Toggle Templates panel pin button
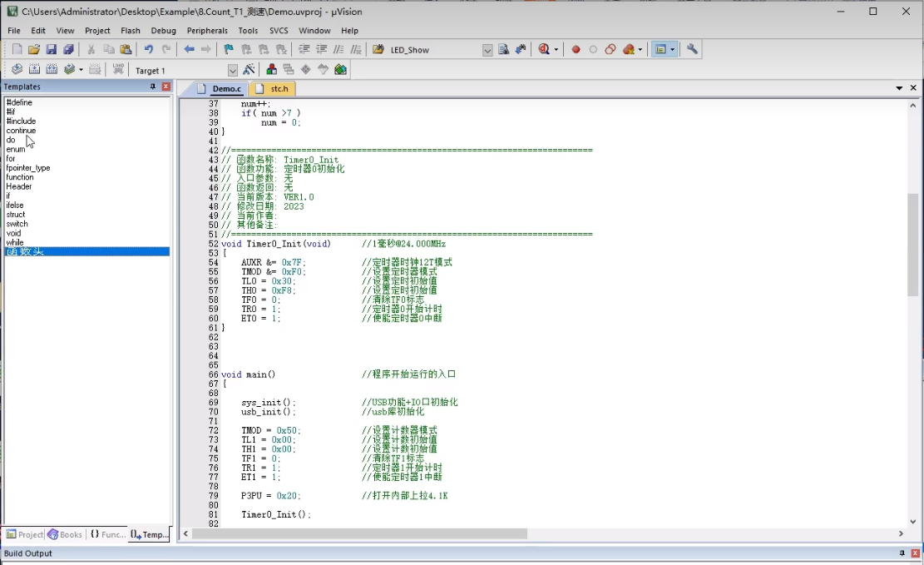Viewport: 924px width, 565px height. click(153, 87)
